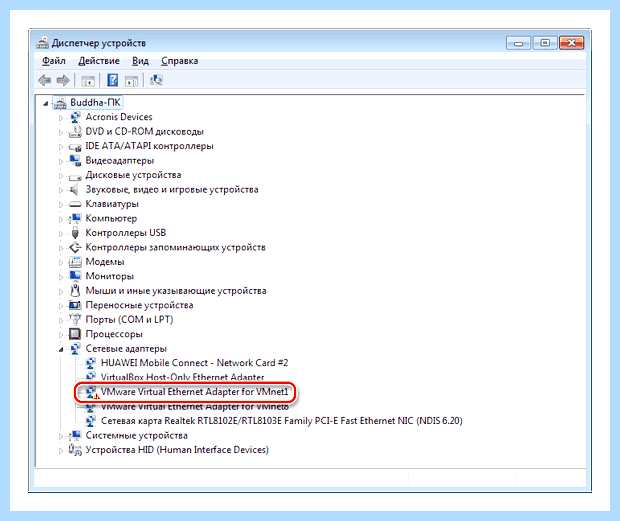Click the Acronis Devices icon
Viewport: 620px width, 521px height.
[75, 117]
